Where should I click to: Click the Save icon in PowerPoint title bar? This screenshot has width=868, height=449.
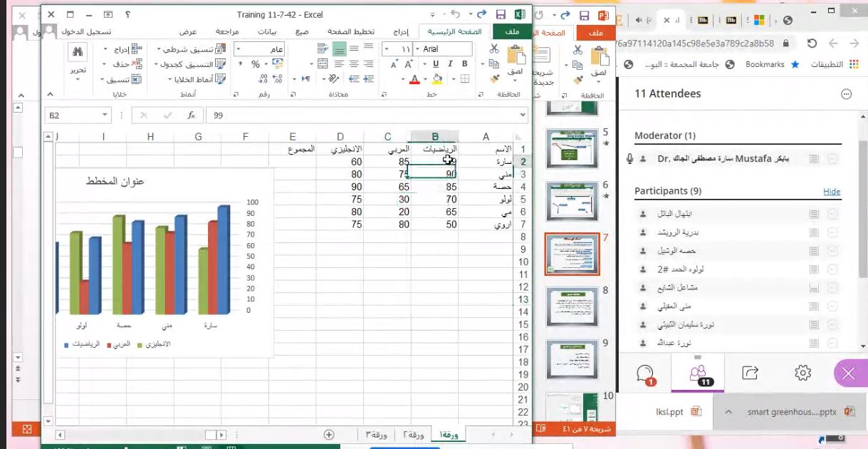(x=584, y=16)
